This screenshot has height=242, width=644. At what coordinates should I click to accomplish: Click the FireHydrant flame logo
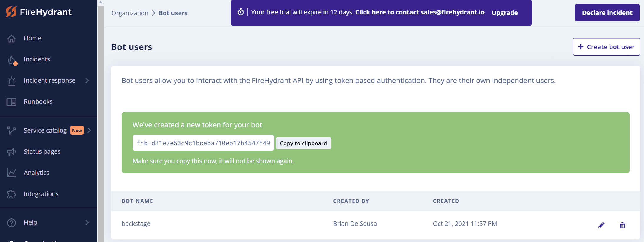11,12
